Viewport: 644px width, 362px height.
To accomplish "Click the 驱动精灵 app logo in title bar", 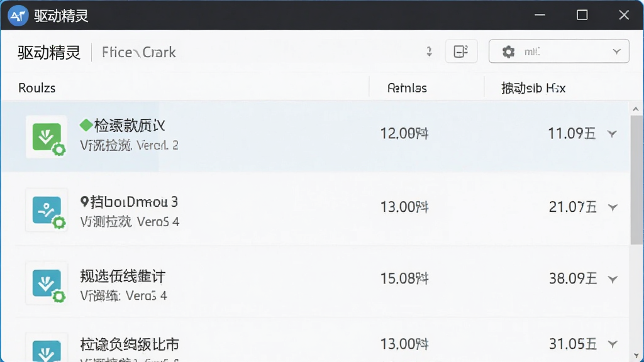I will [18, 16].
